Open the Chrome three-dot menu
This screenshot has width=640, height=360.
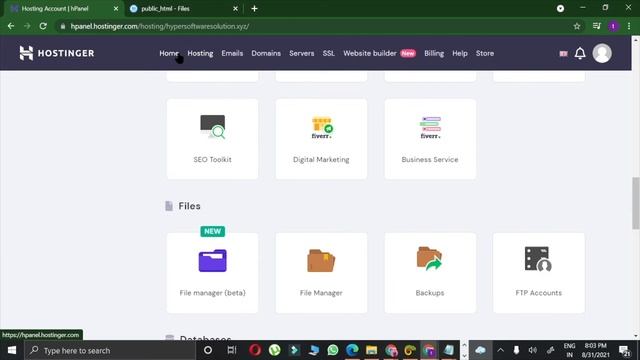pos(629,26)
